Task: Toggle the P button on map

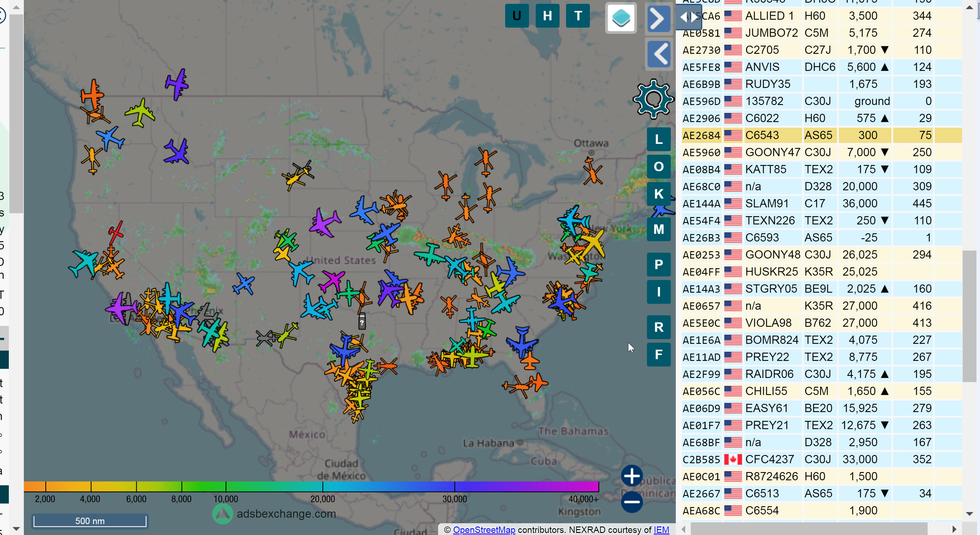Action: coord(658,264)
